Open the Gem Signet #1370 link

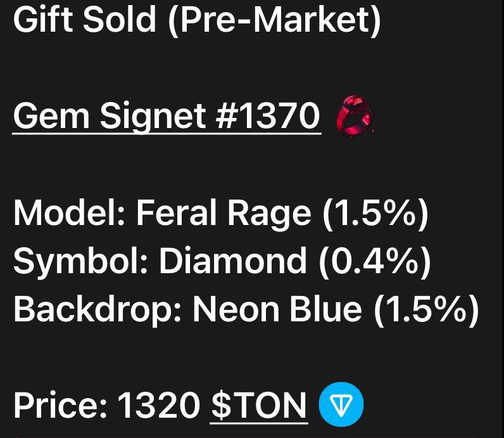click(x=167, y=116)
